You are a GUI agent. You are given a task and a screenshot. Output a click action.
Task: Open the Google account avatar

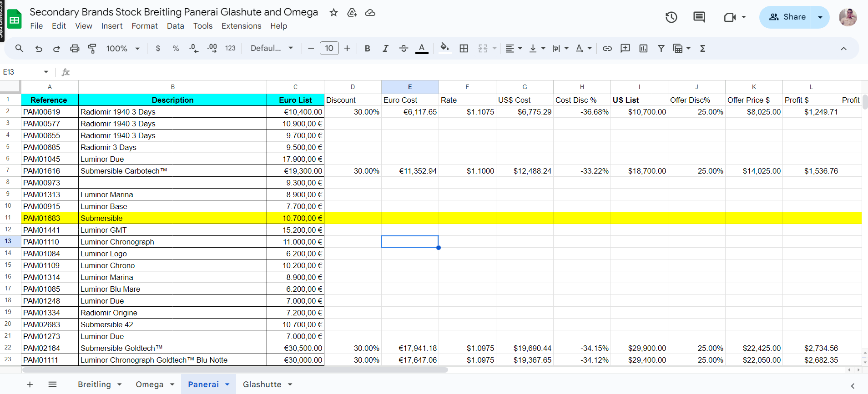[x=848, y=17]
